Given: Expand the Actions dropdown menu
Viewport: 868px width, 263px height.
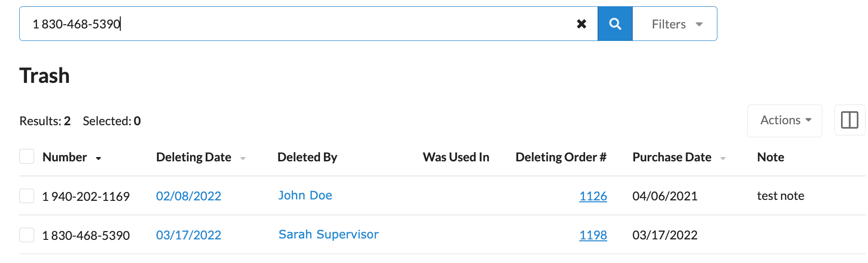Looking at the screenshot, I should click(x=784, y=120).
